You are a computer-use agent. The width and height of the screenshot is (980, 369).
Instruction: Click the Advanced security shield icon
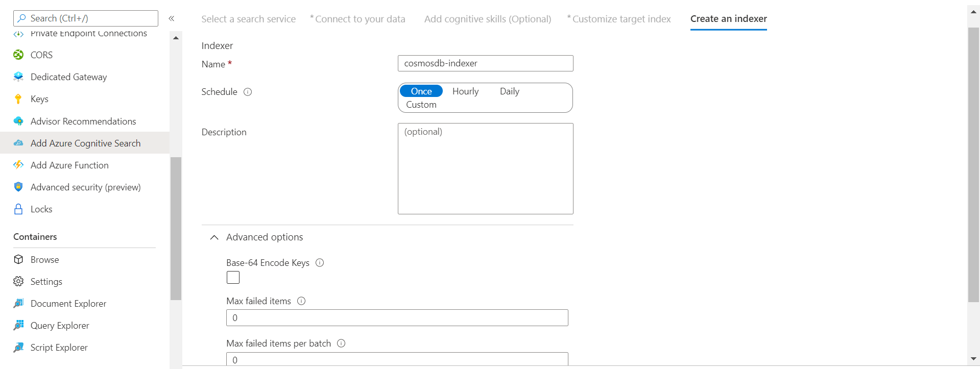[x=18, y=187]
